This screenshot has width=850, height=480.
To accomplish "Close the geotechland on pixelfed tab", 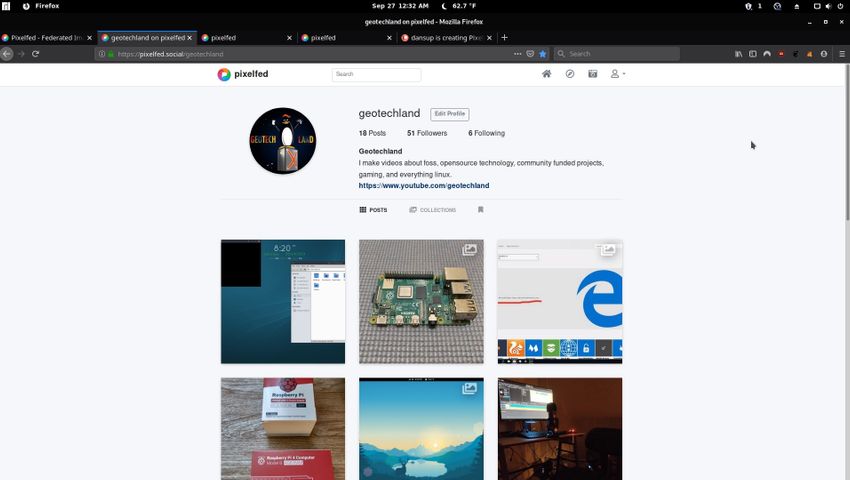I will pyautogui.click(x=189, y=38).
